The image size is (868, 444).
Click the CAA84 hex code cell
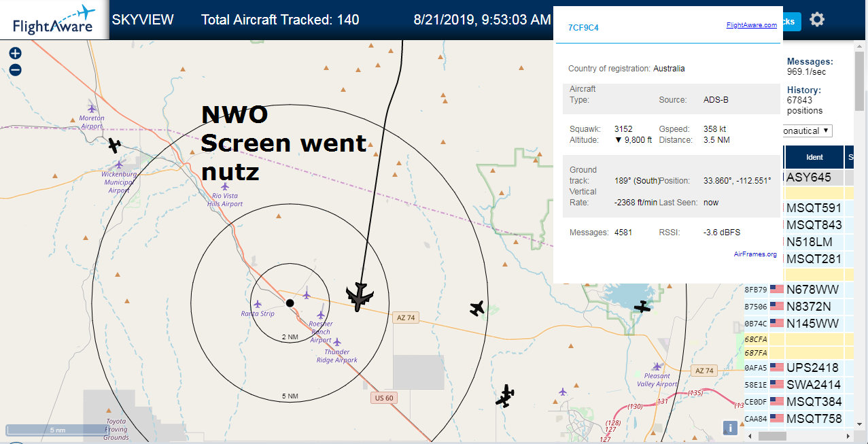click(756, 419)
